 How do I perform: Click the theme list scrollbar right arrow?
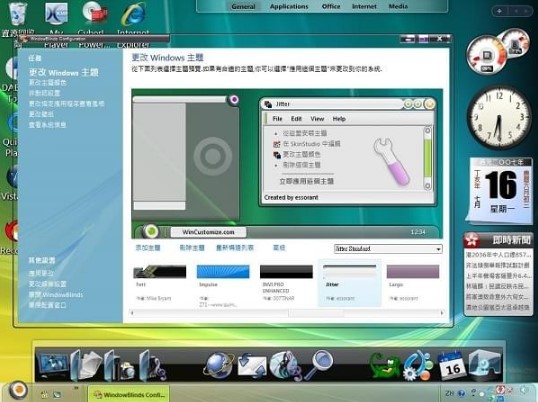(442, 313)
